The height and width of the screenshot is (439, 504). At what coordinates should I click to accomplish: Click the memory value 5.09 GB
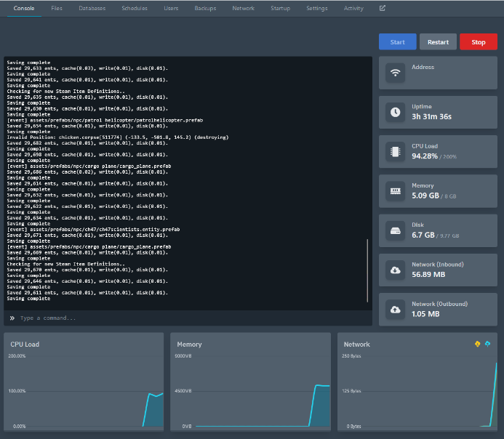coord(425,196)
